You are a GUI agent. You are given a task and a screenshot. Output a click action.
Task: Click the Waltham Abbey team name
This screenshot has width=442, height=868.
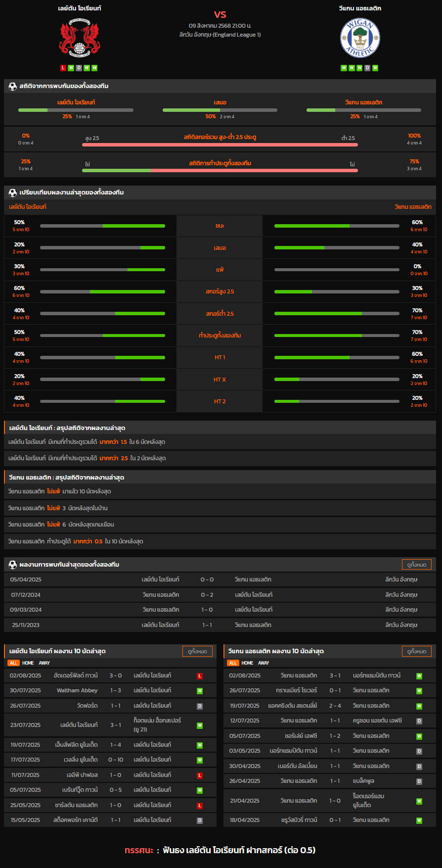(x=77, y=690)
